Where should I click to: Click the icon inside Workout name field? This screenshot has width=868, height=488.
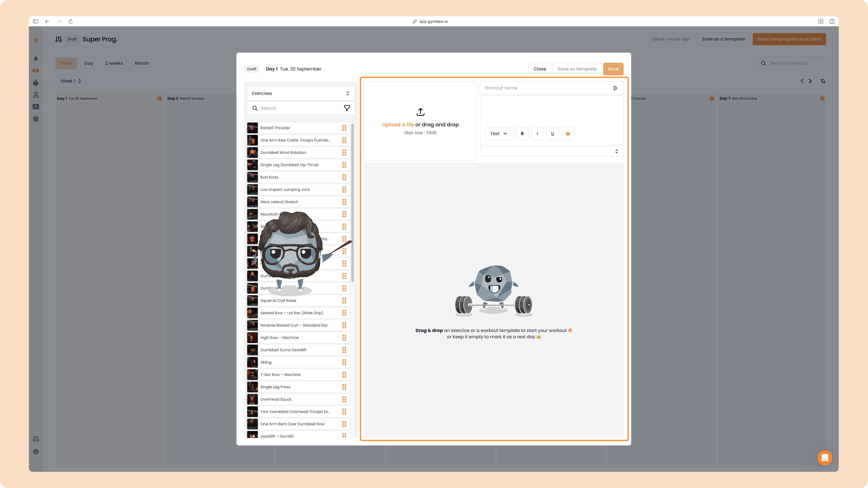click(x=615, y=88)
